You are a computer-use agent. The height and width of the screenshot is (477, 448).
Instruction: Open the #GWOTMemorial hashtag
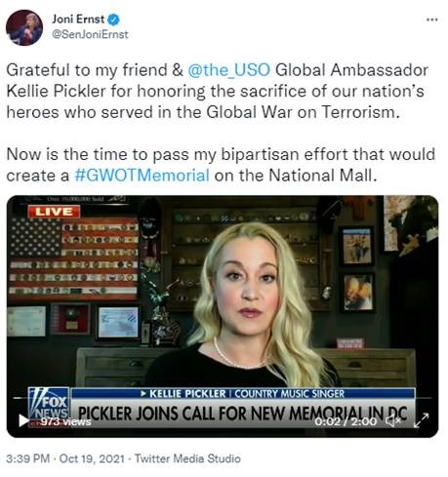point(142,176)
